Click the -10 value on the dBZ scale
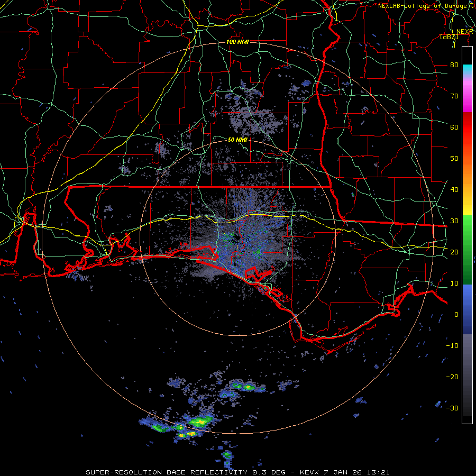This screenshot has height=476, width=476. point(452,346)
